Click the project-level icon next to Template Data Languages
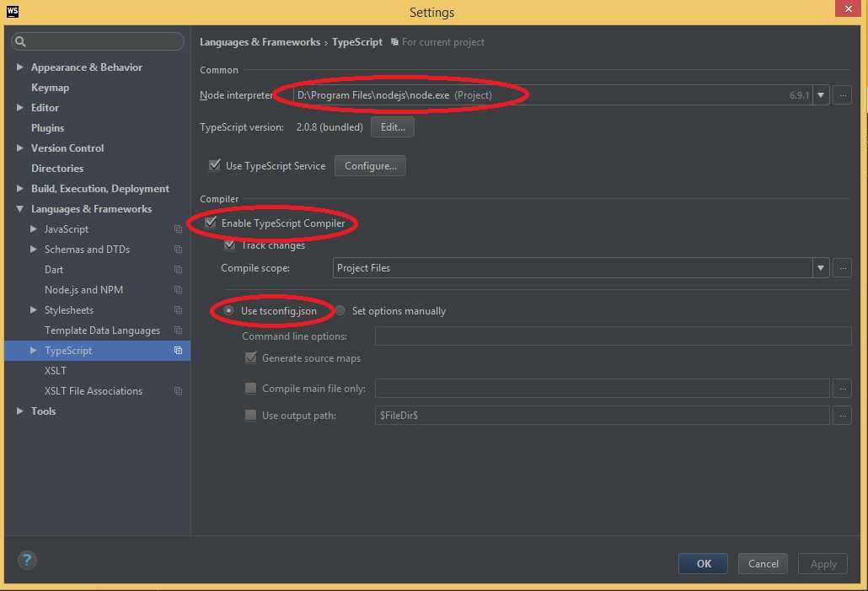This screenshot has width=868, height=591. [179, 330]
